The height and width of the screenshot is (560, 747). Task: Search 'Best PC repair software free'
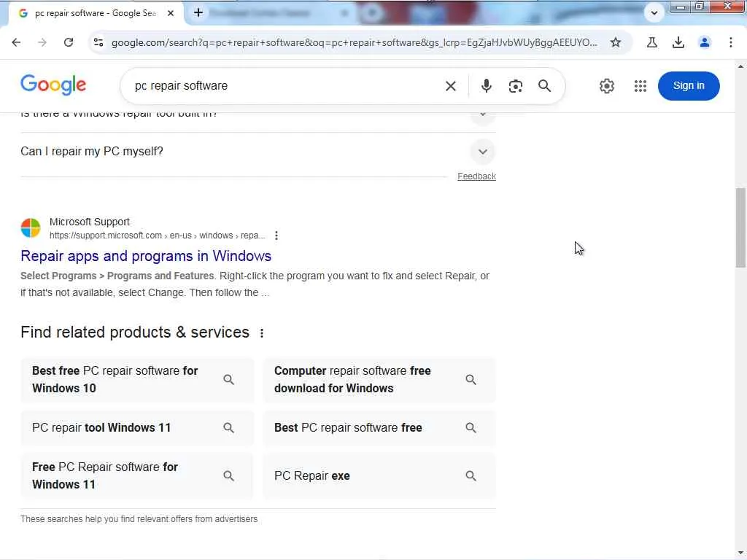(x=379, y=427)
